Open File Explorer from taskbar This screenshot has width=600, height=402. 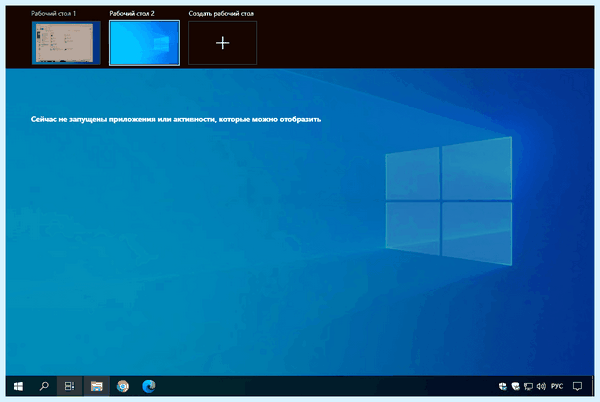point(96,386)
